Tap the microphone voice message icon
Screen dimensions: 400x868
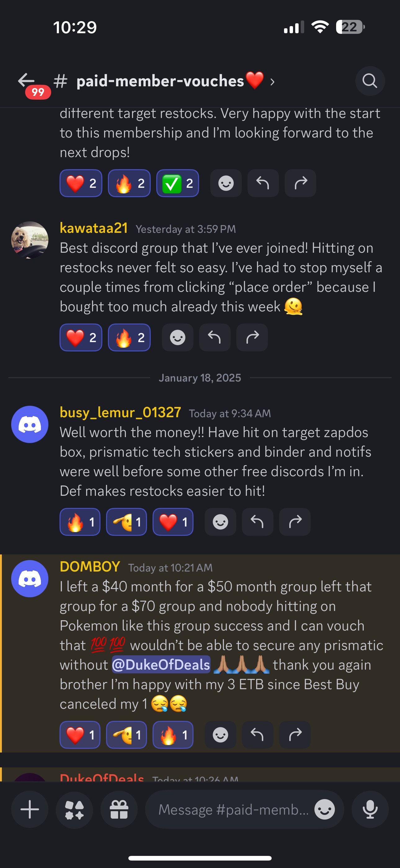[370, 809]
